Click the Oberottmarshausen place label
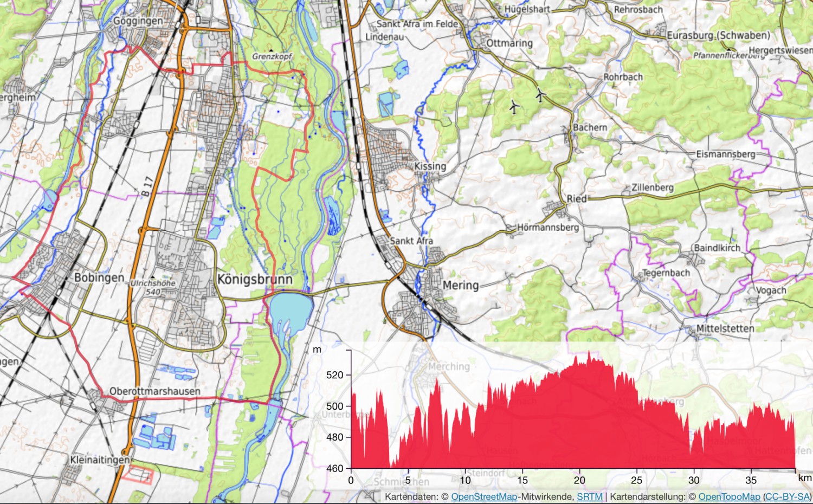Screen dimensions: 813x504 pyautogui.click(x=154, y=391)
